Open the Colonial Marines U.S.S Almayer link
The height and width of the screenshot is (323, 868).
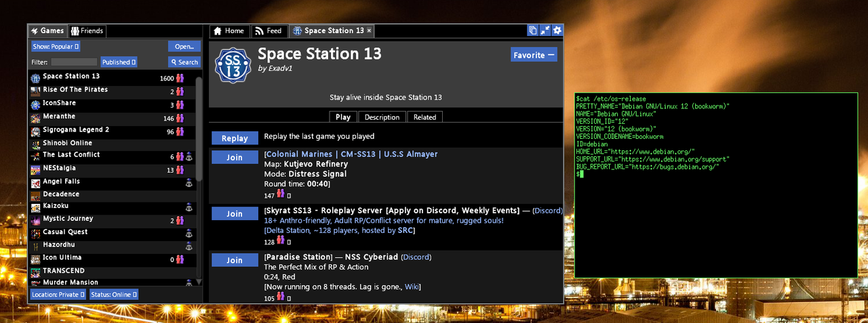351,154
